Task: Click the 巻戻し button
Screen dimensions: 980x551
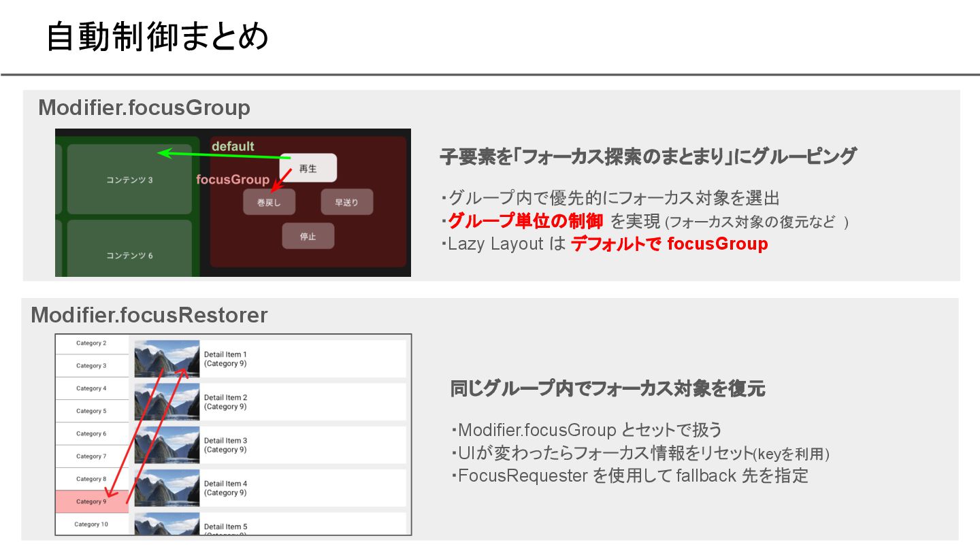Action: click(x=269, y=202)
